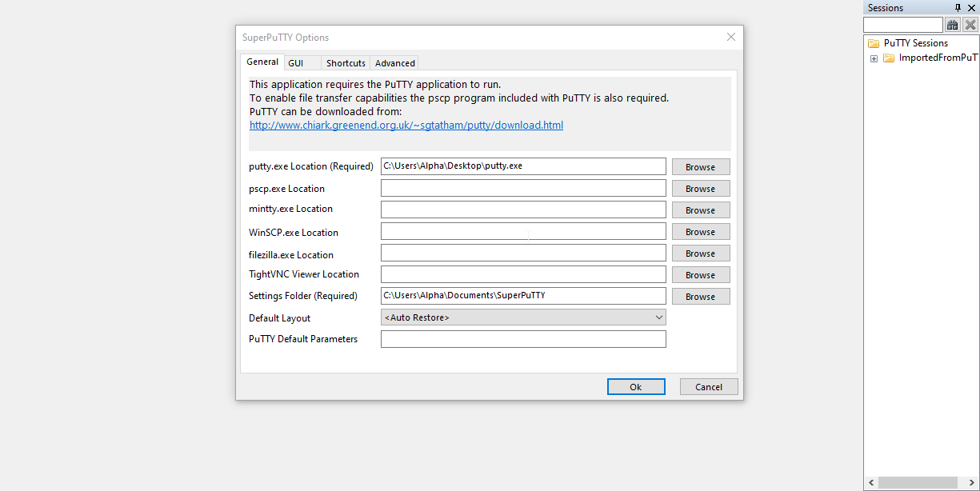The image size is (980, 491).
Task: Click the WinSCP.exe Location input field
Action: pyautogui.click(x=523, y=231)
